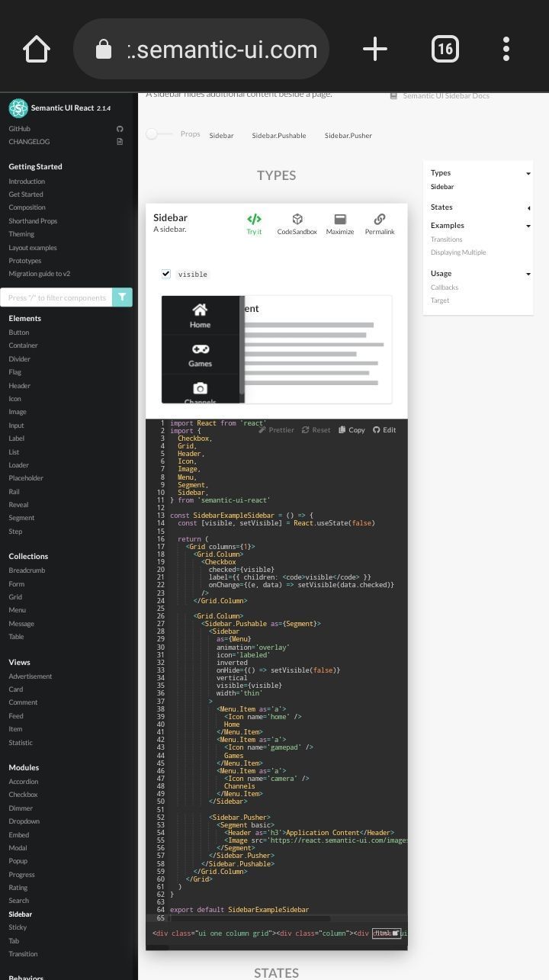Click the Sidebar entry under Types
Viewport: 549px width, 980px height.
click(x=442, y=187)
